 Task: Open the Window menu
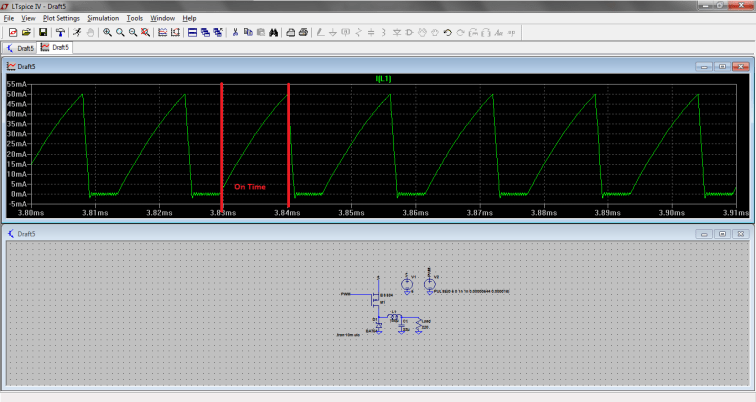pos(162,18)
